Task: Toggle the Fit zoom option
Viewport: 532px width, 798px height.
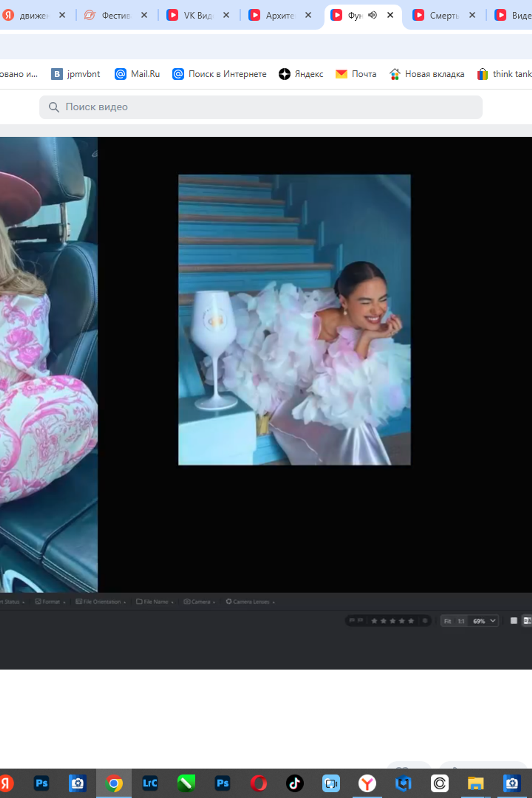Action: [x=447, y=621]
